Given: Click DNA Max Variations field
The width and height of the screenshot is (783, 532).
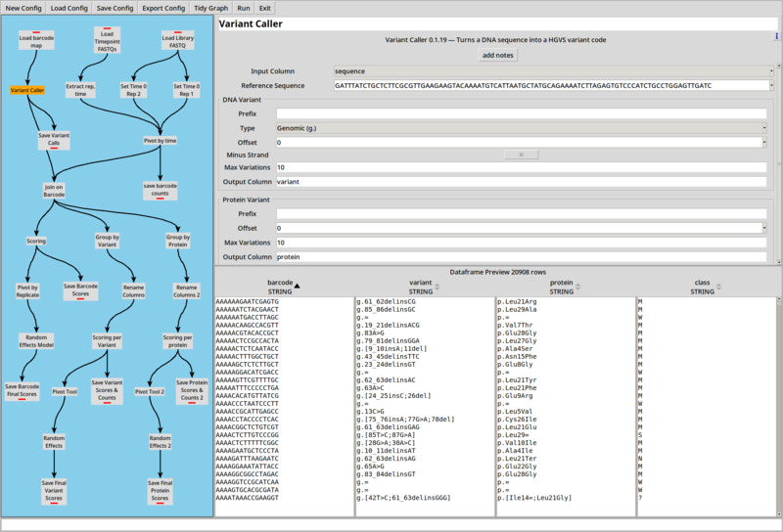Looking at the screenshot, I should (x=522, y=167).
